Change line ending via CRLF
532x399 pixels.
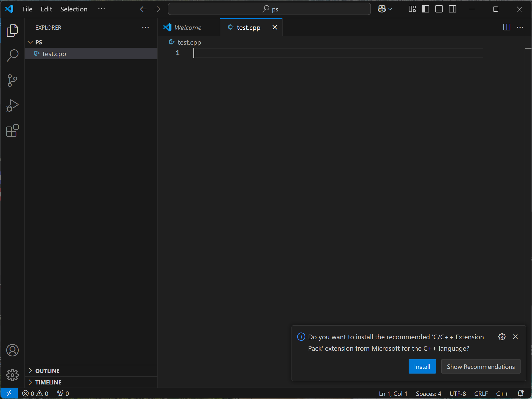point(481,394)
